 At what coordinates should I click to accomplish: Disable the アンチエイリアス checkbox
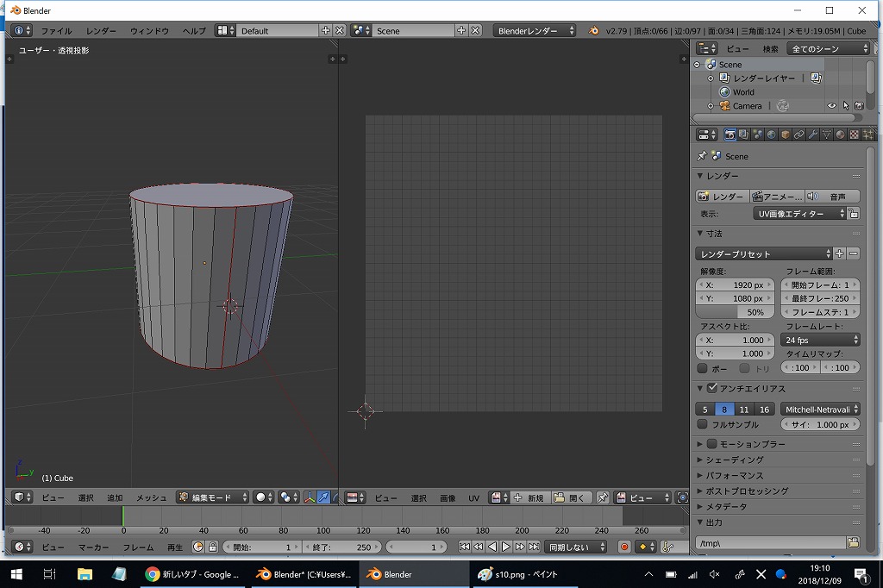[x=712, y=389]
